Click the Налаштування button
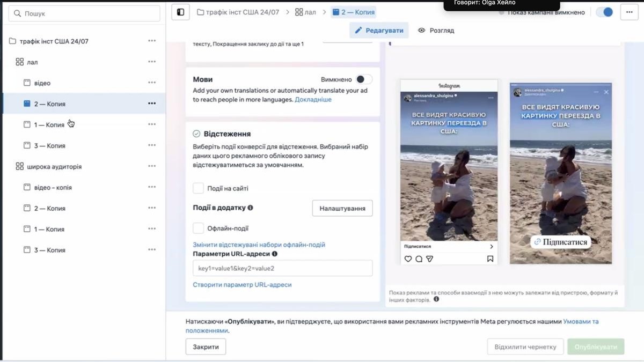Viewport: 644px width, 362px height. pos(342,208)
